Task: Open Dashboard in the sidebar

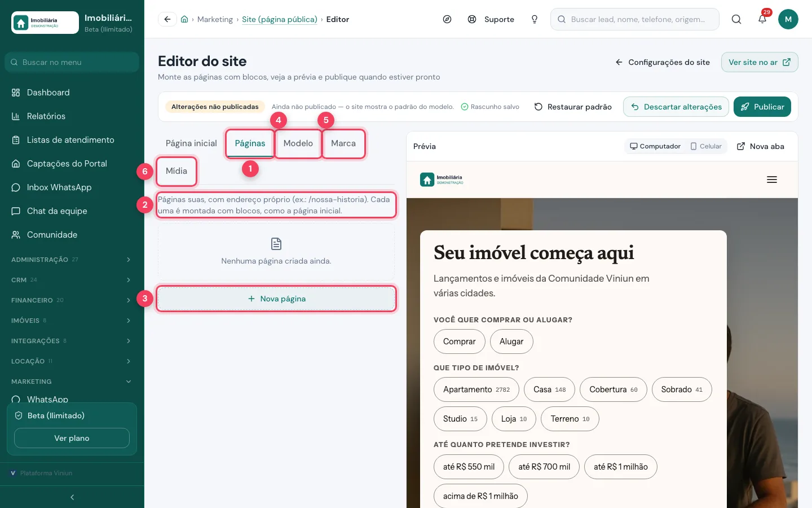Action: coord(72,93)
